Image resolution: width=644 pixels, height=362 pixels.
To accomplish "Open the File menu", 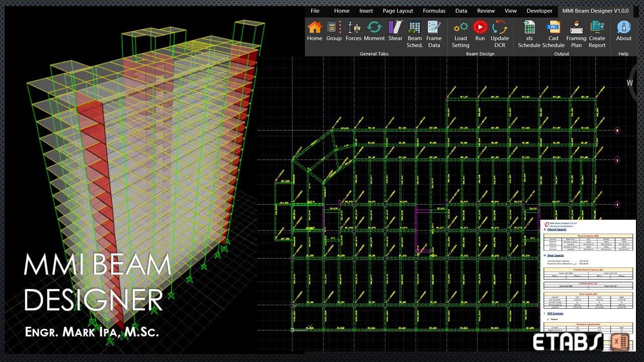I will (315, 11).
